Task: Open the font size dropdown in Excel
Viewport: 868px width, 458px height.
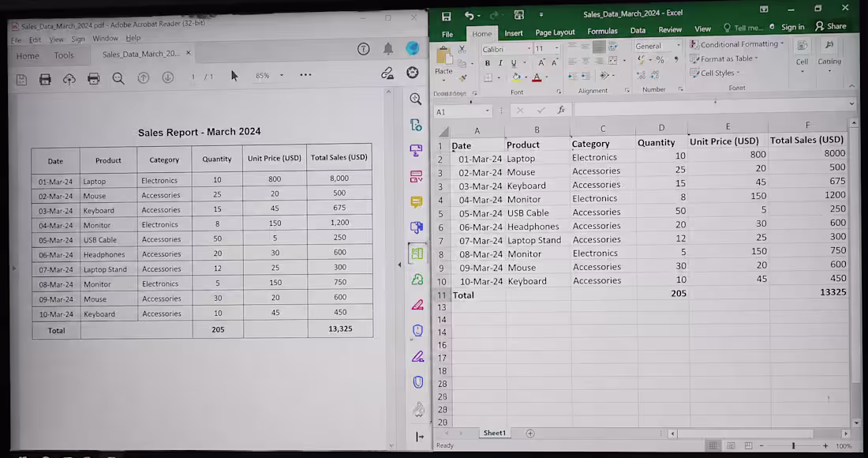Action: 556,47
